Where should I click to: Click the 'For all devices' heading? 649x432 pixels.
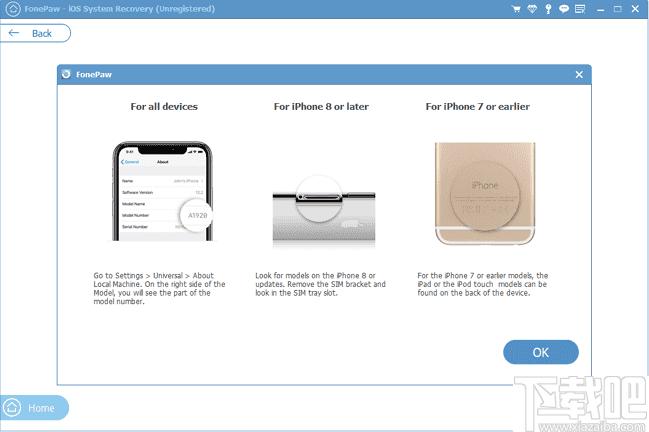[x=164, y=107]
